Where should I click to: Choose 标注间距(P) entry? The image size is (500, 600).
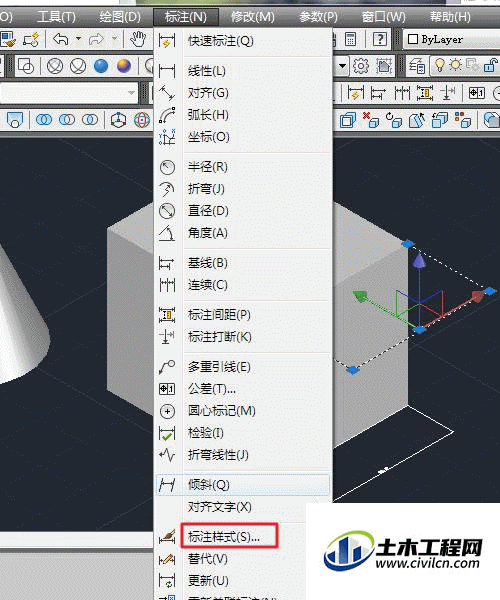pyautogui.click(x=243, y=315)
